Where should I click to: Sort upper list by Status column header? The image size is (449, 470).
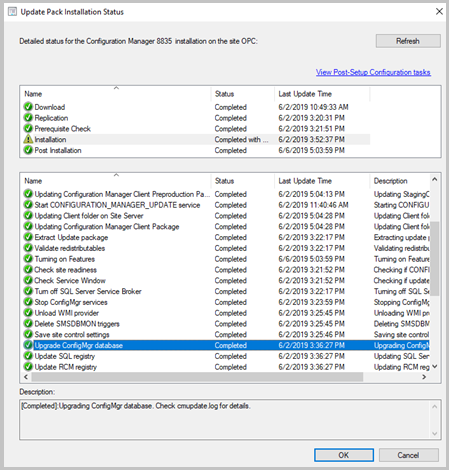click(242, 94)
